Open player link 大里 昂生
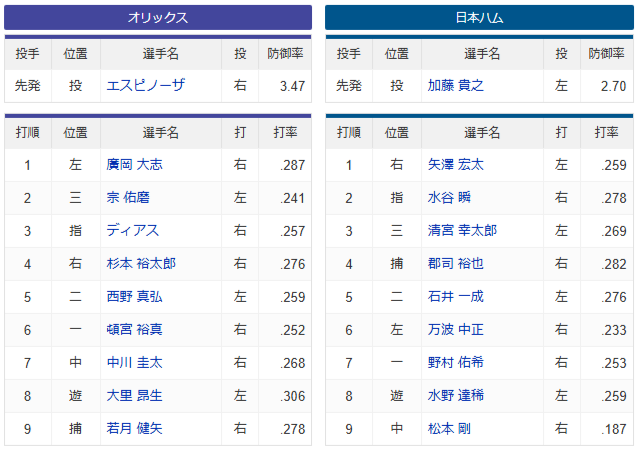 pyautogui.click(x=134, y=396)
